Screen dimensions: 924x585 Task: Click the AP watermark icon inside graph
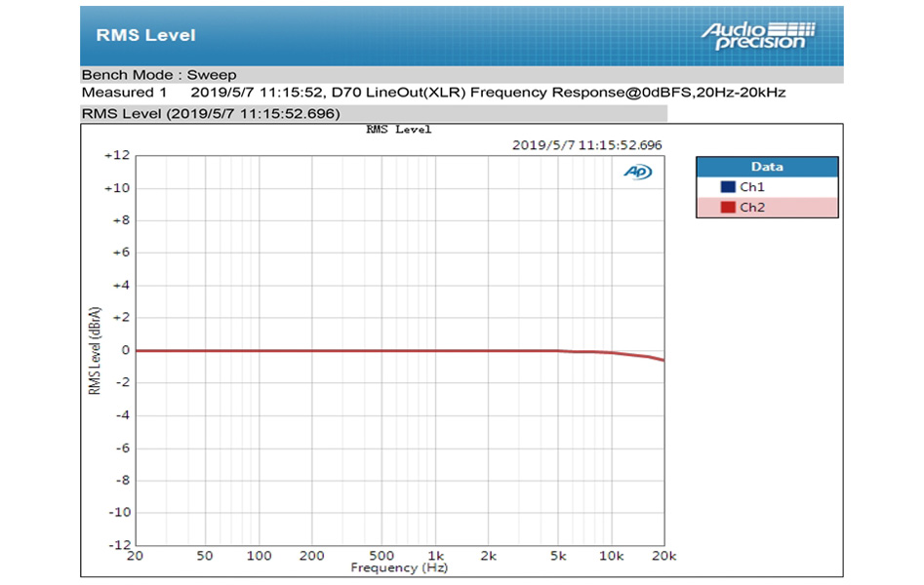tap(637, 173)
